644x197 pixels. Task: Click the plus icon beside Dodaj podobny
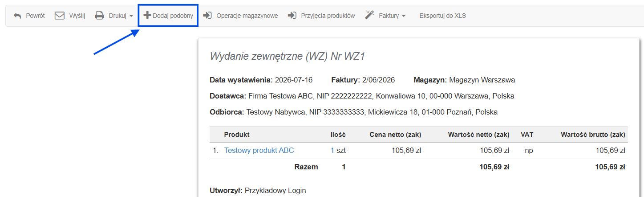(x=147, y=15)
